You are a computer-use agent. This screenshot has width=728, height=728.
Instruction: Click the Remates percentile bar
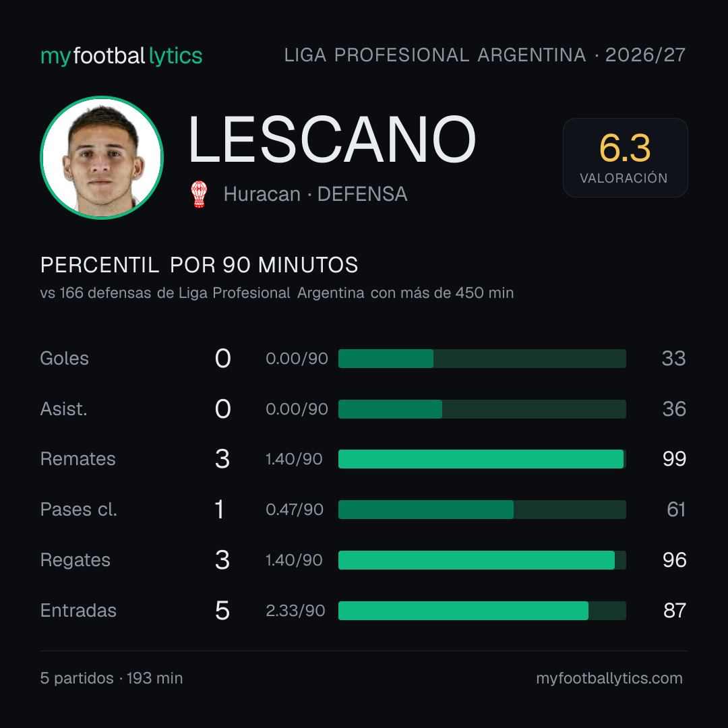pos(482,459)
